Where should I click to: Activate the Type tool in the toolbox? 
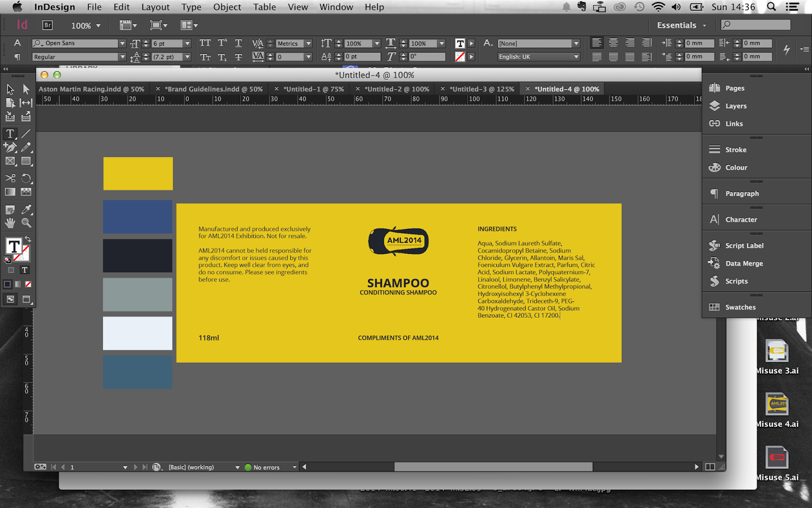10,134
